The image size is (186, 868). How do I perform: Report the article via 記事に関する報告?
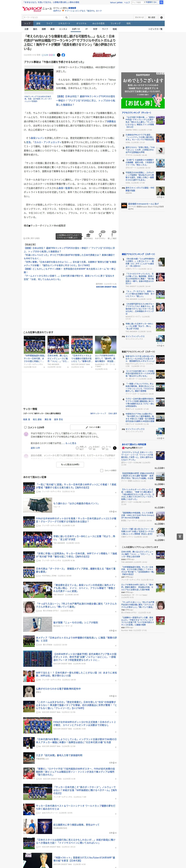(32, 238)
